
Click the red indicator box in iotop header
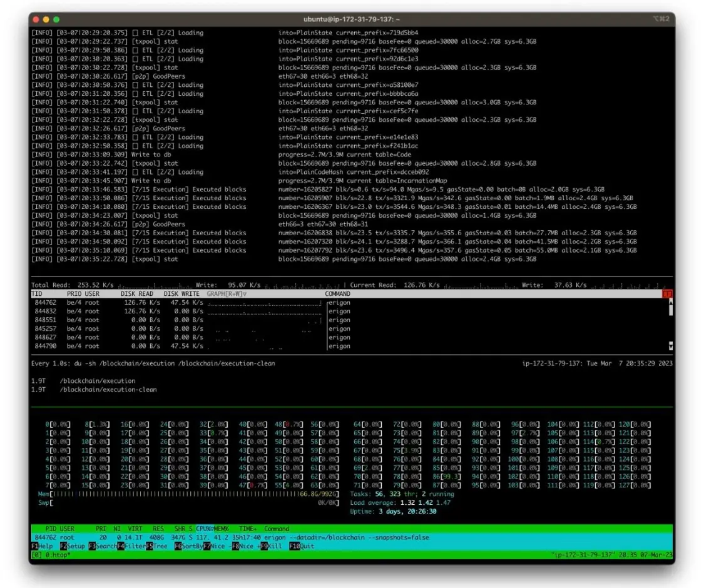click(667, 293)
